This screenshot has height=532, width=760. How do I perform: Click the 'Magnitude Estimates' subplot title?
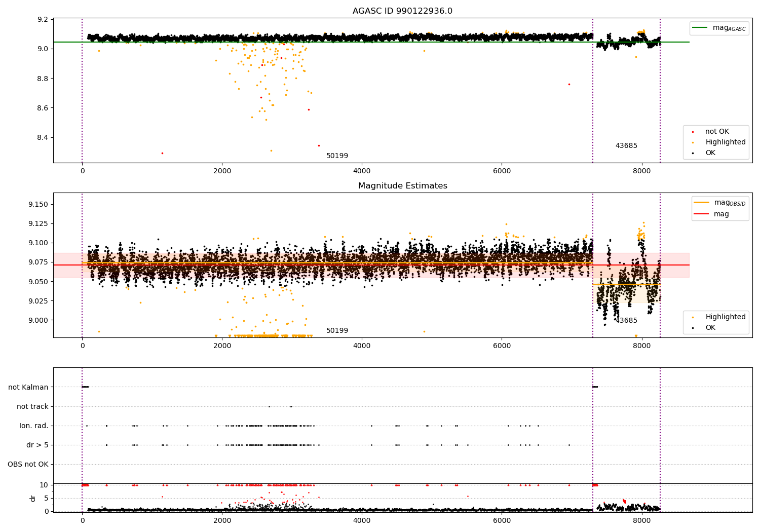(403, 186)
